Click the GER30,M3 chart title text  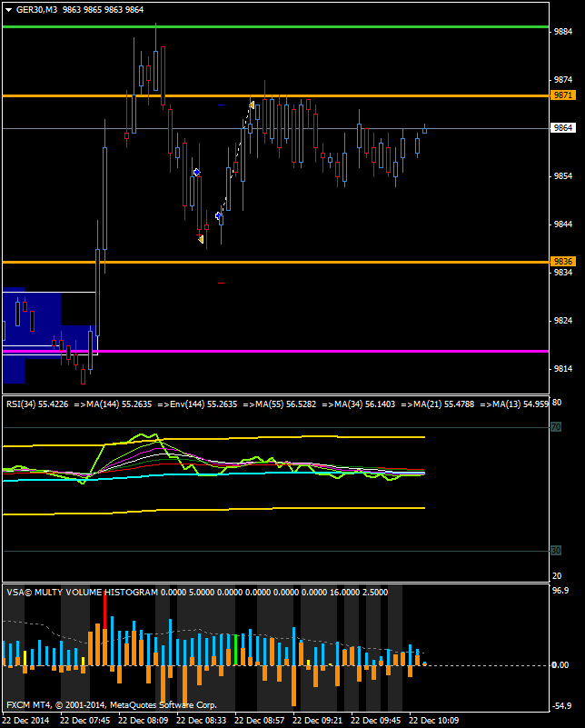pos(33,9)
